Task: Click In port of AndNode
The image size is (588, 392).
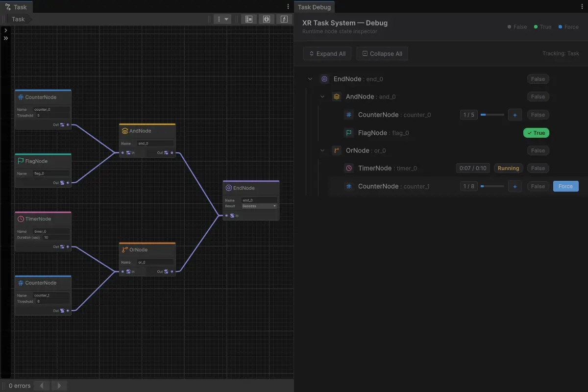Action: pos(122,152)
